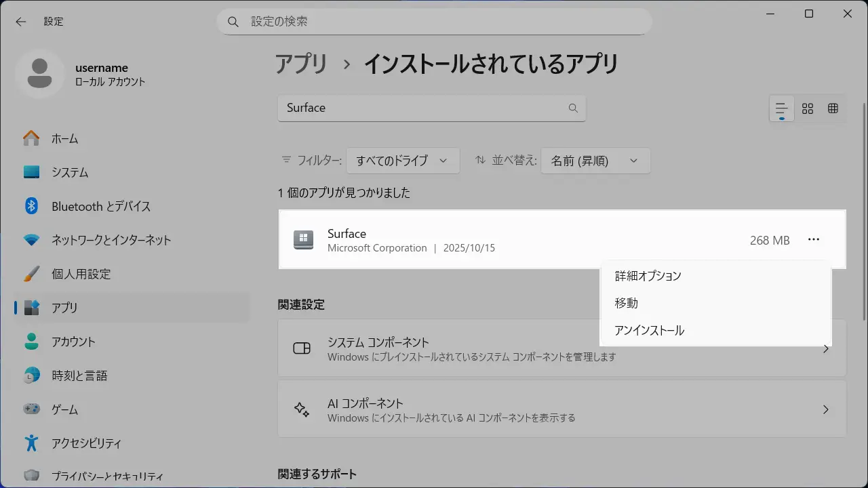The height and width of the screenshot is (488, 868).
Task: Open ネットワークとインターネット settings
Action: pos(111,241)
